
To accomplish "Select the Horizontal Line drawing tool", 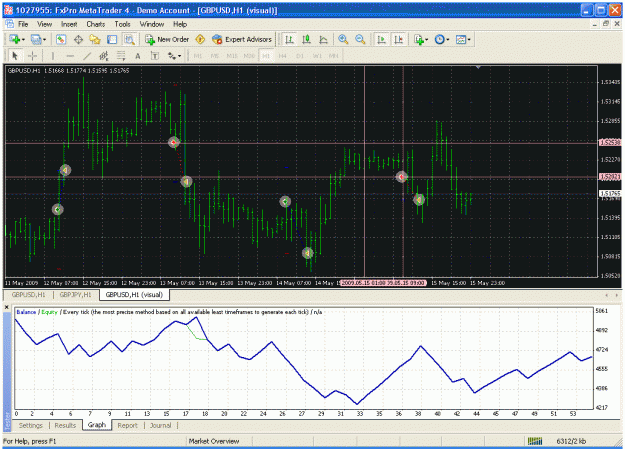I will tap(70, 56).
